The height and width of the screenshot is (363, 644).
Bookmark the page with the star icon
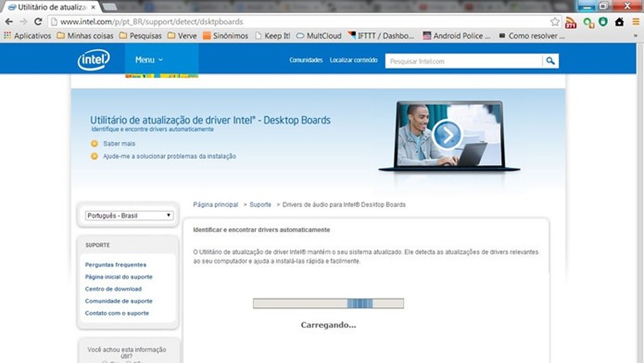(555, 22)
